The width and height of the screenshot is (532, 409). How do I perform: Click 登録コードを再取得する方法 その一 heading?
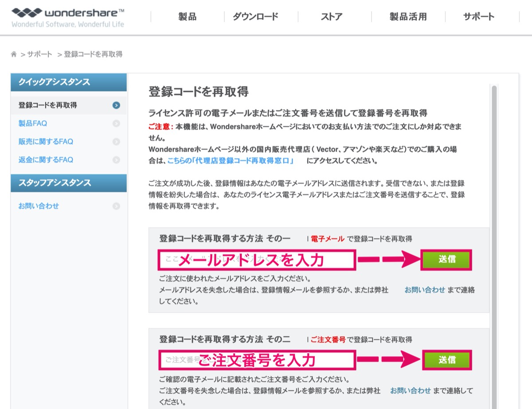[225, 238]
